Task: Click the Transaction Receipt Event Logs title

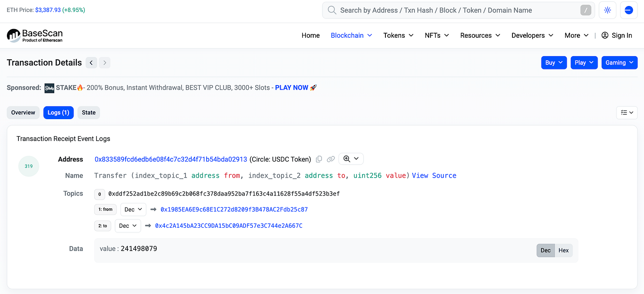Action: [x=63, y=138]
